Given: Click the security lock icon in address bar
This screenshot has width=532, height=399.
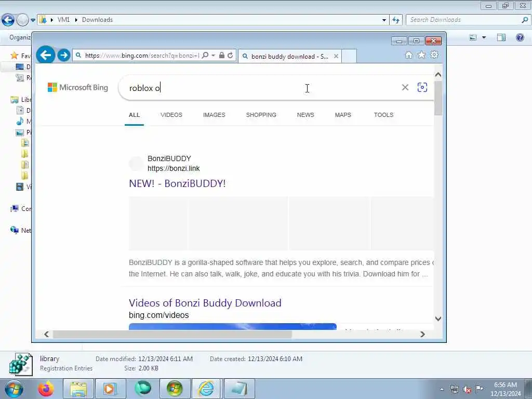Looking at the screenshot, I should tap(222, 55).
